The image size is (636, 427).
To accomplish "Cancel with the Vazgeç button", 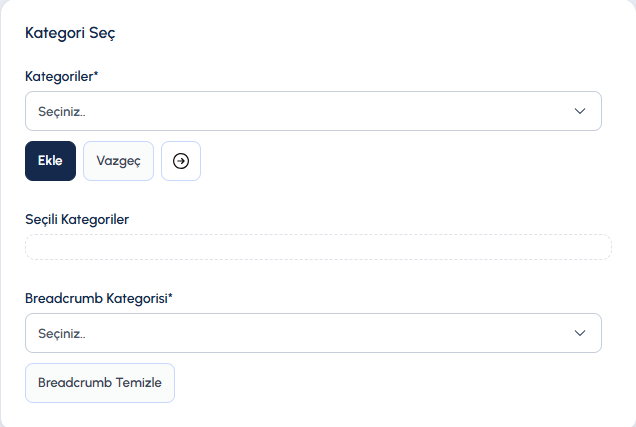I will (x=118, y=161).
